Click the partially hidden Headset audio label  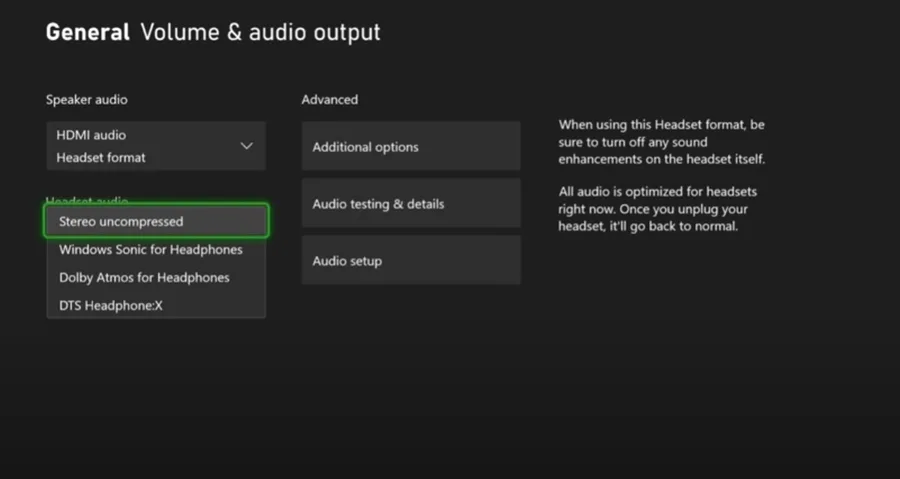pos(87,201)
